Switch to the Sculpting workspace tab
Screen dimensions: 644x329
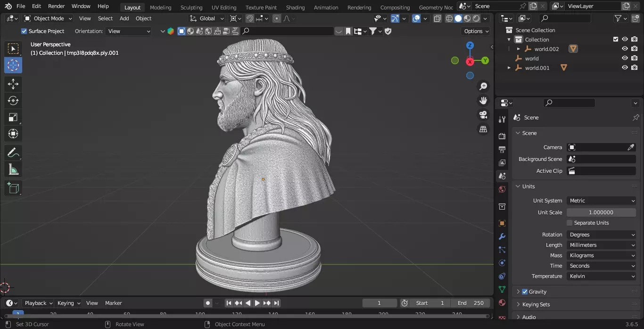tap(191, 7)
